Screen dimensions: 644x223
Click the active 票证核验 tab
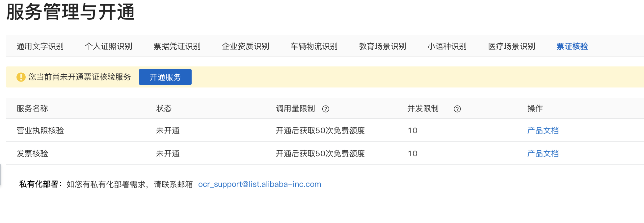[572, 46]
